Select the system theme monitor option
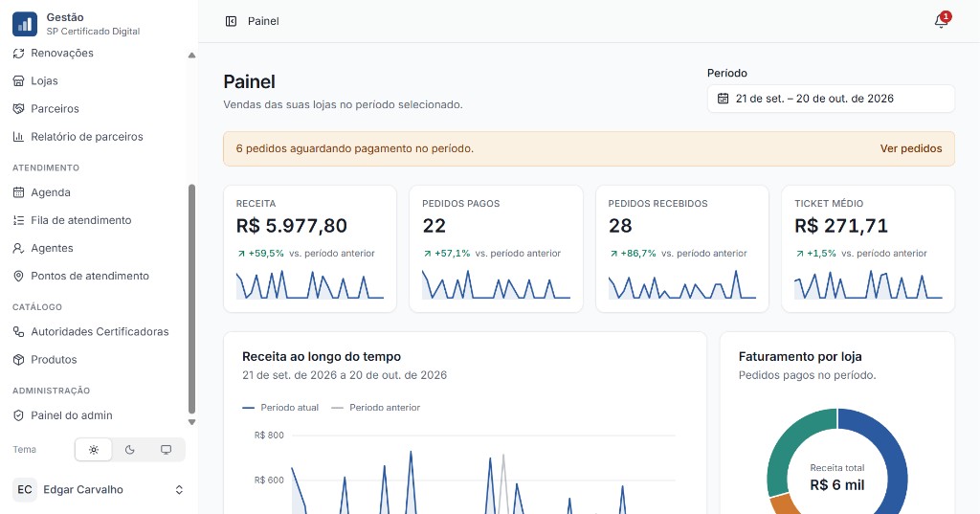 166,450
